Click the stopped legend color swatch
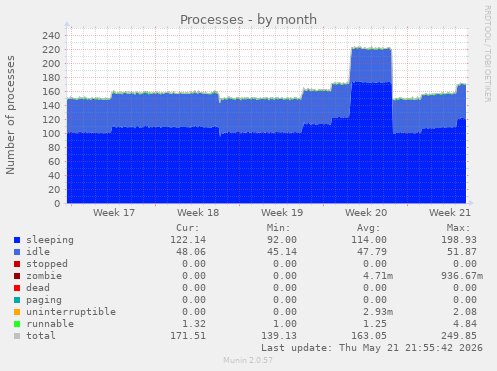Screen dimensions: 497x371 point(17,264)
